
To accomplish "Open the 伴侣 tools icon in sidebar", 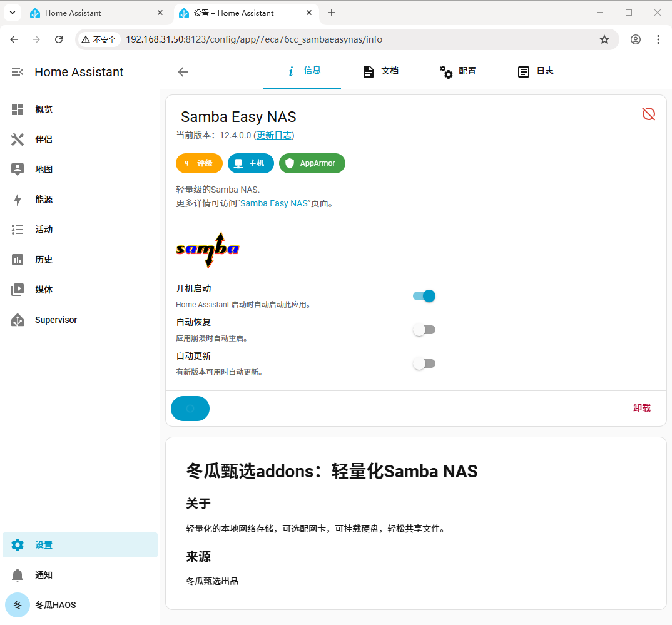I will tap(17, 140).
